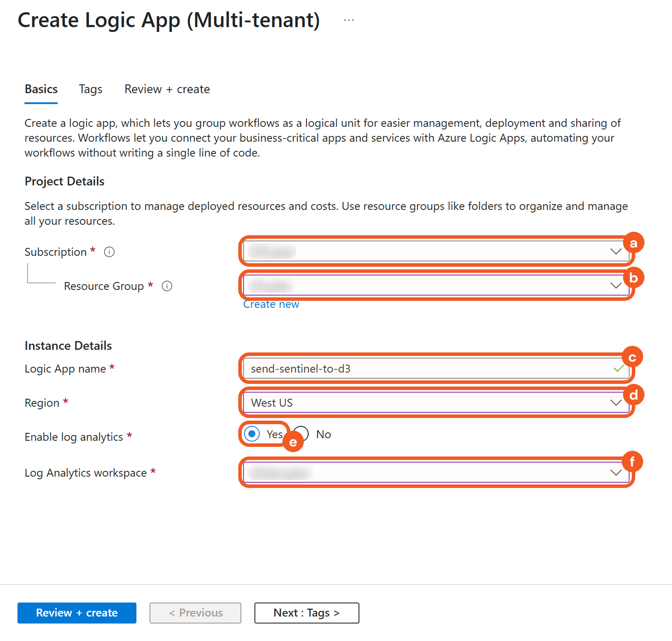The height and width of the screenshot is (641, 672).
Task: Open the Log Analytics workspace dropdown
Action: click(435, 473)
